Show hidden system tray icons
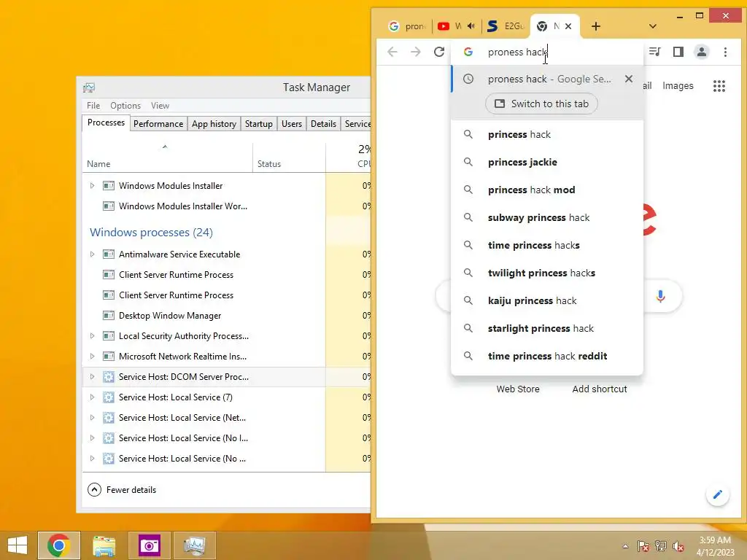The image size is (747, 560). [x=625, y=545]
